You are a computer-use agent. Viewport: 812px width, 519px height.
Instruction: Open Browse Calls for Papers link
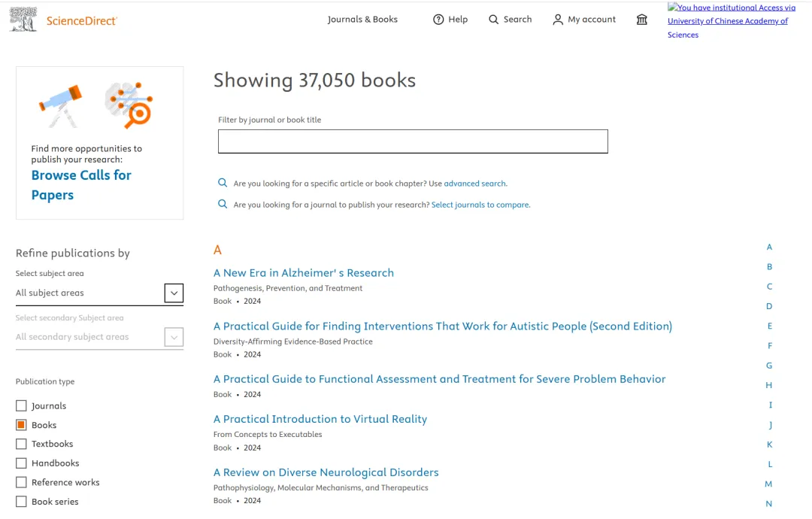click(81, 185)
